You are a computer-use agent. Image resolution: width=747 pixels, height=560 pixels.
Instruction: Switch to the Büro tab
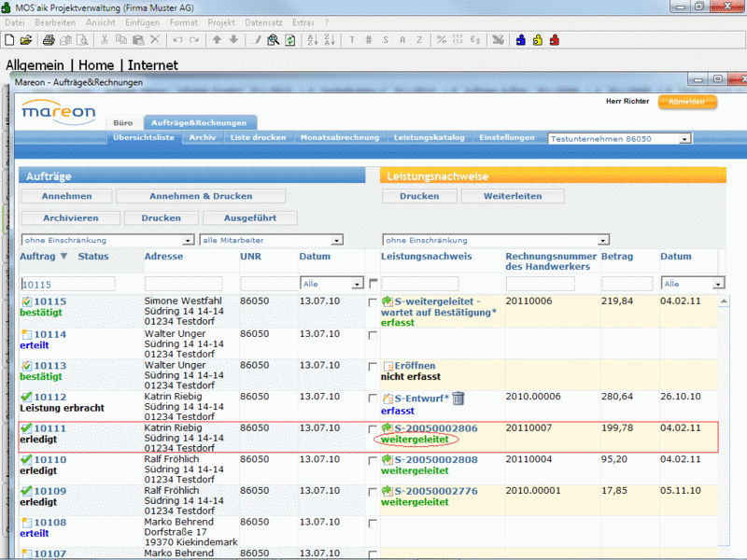tap(123, 123)
